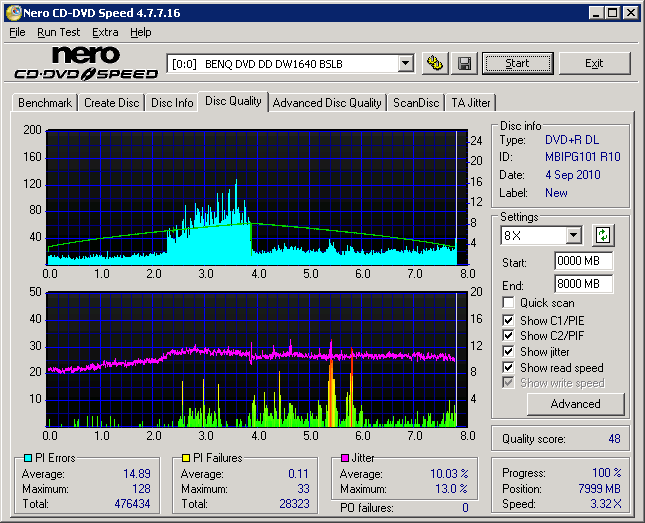This screenshot has width=645, height=523.
Task: Expand the 8 X speed dropdown
Action: click(x=573, y=236)
